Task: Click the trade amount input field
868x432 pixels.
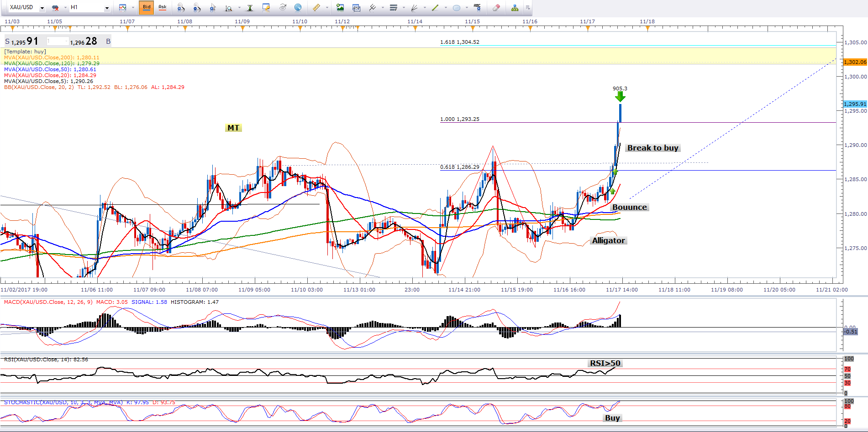Action: pyautogui.click(x=58, y=42)
